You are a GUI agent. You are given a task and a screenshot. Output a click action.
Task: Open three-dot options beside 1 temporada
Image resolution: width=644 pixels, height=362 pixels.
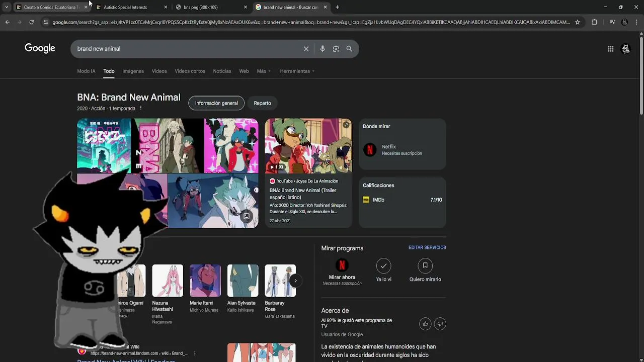(141, 108)
